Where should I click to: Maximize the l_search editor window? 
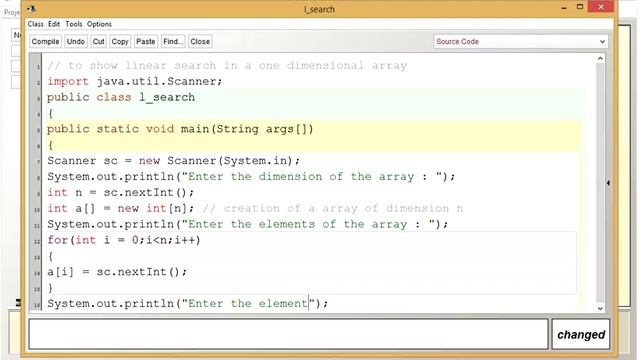(580, 7)
